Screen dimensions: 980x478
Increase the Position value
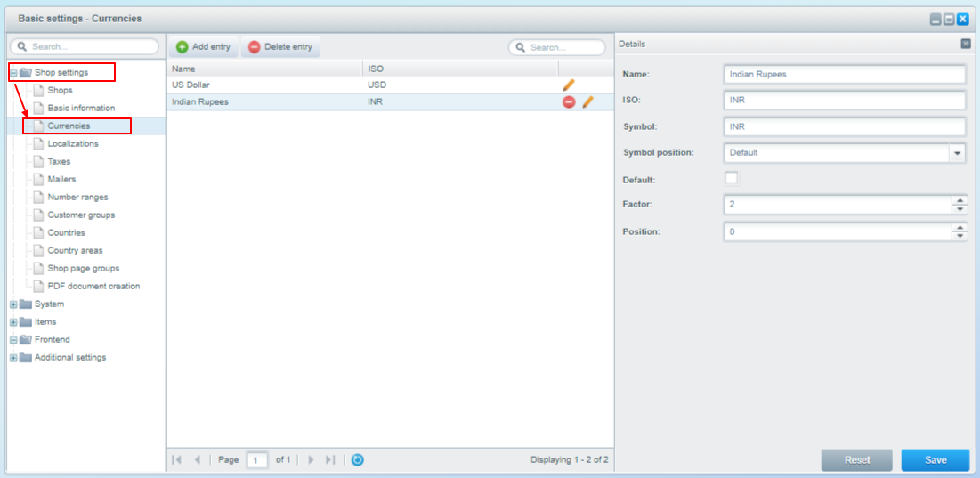tap(960, 228)
